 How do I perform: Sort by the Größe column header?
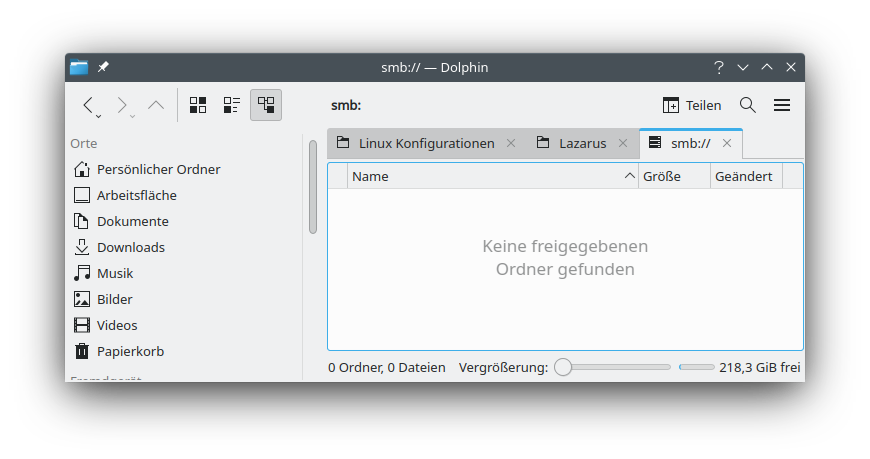point(673,176)
